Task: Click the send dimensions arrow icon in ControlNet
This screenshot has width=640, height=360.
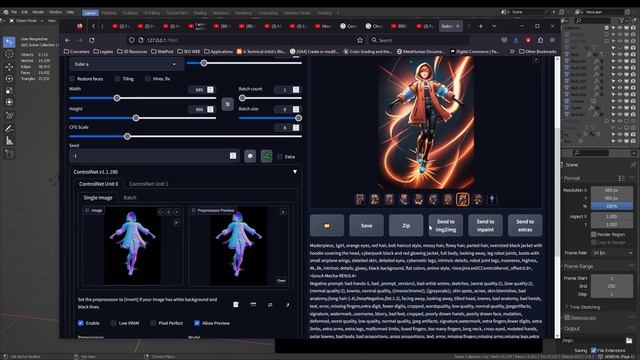Action: pos(288,304)
